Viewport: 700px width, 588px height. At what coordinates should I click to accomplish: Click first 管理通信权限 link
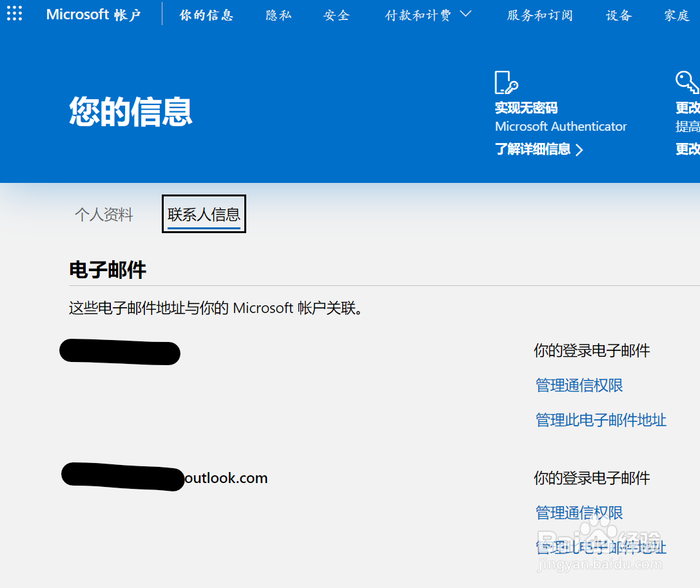click(x=579, y=385)
